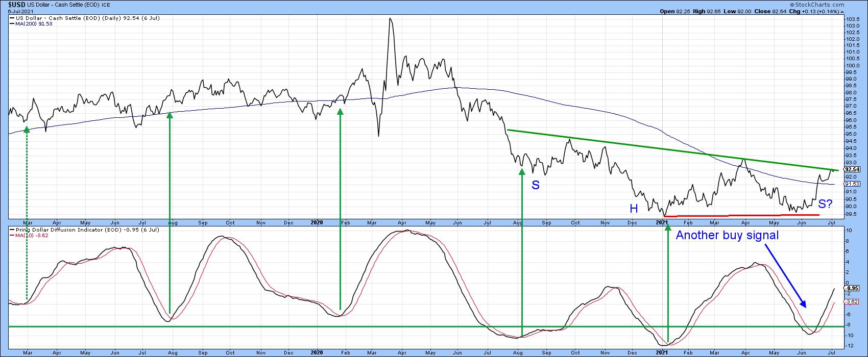Click the dashed green arrowhead near March 2019
The image size is (868, 357).
point(27,130)
